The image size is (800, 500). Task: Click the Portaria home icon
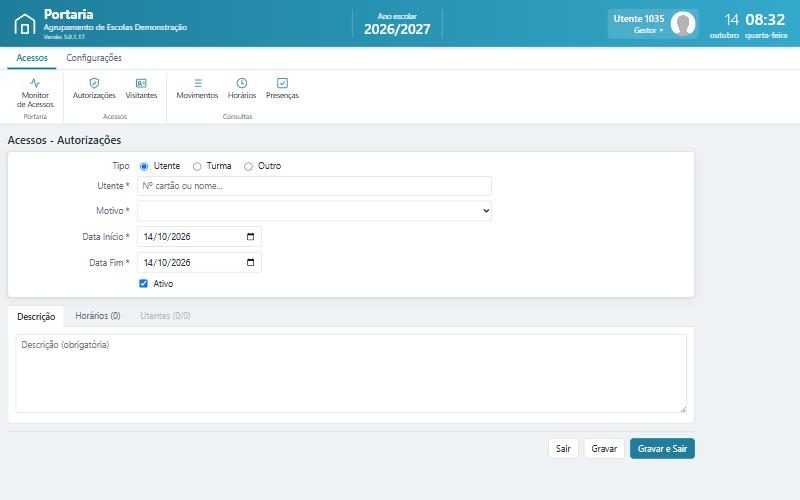[24, 24]
